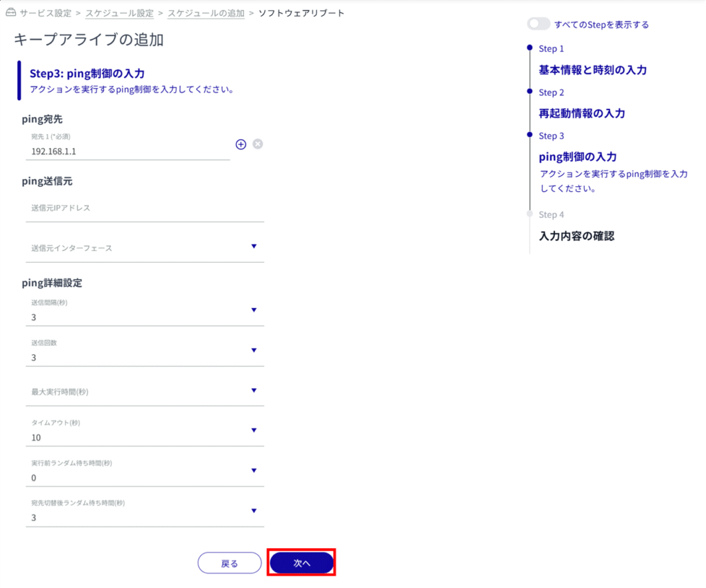The image size is (706, 588).
Task: Click the add destination plus icon
Action: (x=241, y=144)
